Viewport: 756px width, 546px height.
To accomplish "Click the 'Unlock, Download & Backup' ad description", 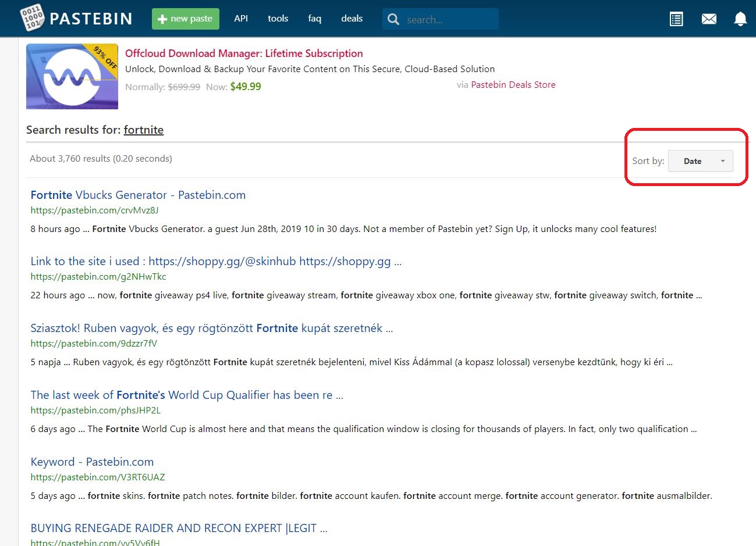I will [x=310, y=69].
